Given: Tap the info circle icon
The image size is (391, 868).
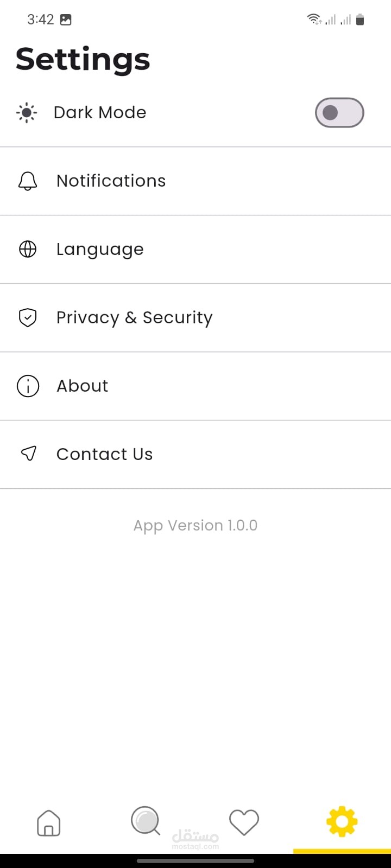Looking at the screenshot, I should (x=28, y=386).
